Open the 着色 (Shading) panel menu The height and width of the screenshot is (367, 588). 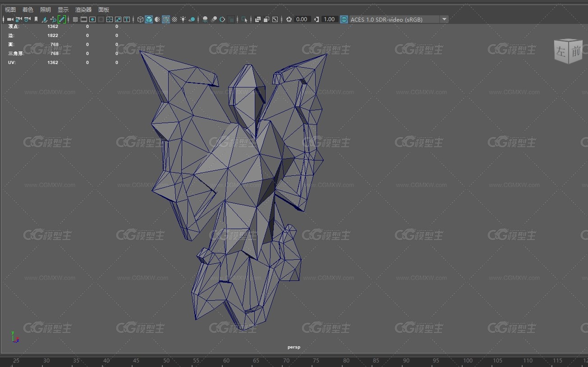[28, 9]
